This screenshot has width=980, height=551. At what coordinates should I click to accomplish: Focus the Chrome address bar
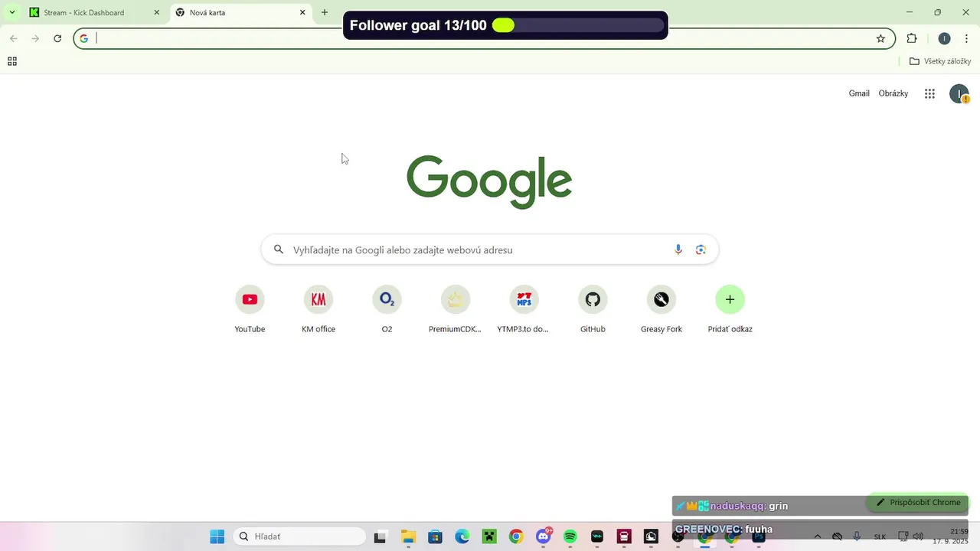482,38
